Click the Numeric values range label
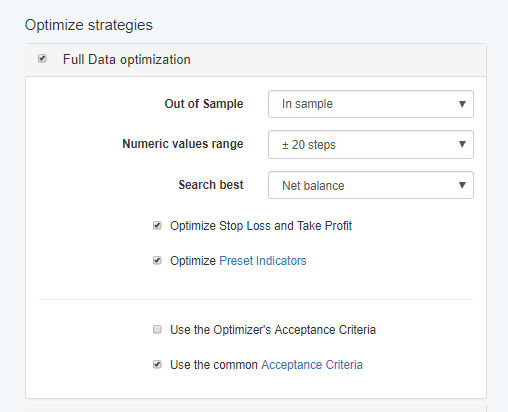The height and width of the screenshot is (412, 508). [183, 144]
